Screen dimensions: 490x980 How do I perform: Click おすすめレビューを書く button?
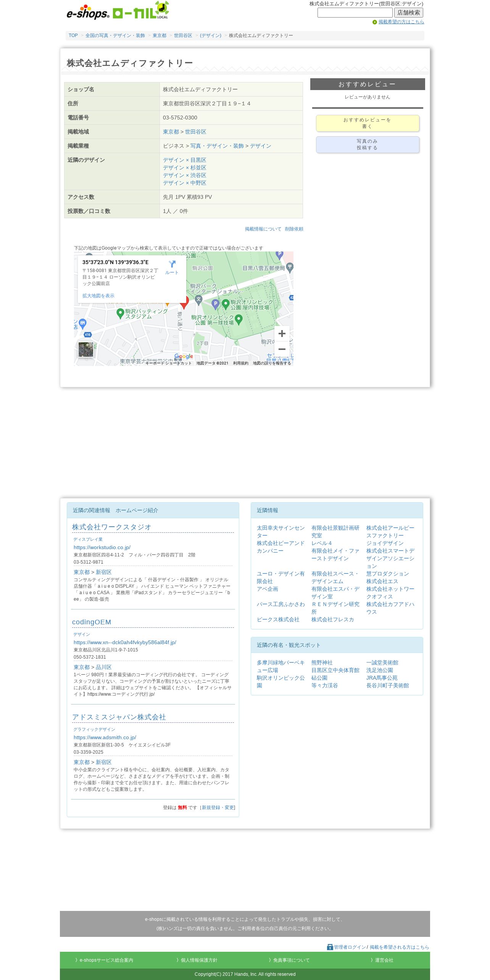coord(367,123)
